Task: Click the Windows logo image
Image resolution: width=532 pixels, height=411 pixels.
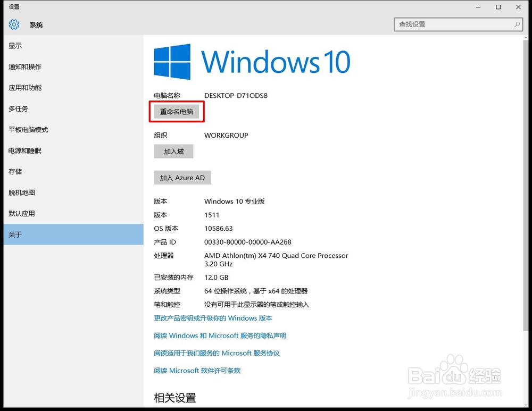Action: point(172,62)
